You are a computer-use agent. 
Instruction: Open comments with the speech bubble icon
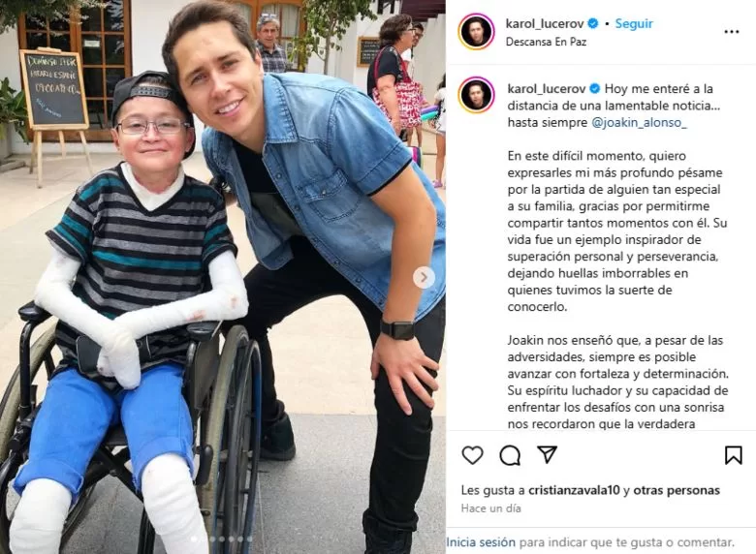tap(510, 455)
